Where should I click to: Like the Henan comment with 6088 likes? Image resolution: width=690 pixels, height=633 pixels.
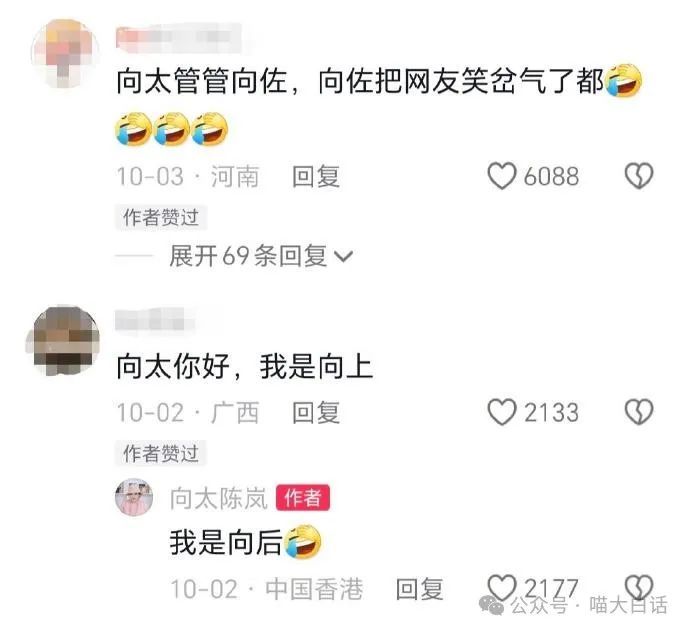tap(502, 176)
